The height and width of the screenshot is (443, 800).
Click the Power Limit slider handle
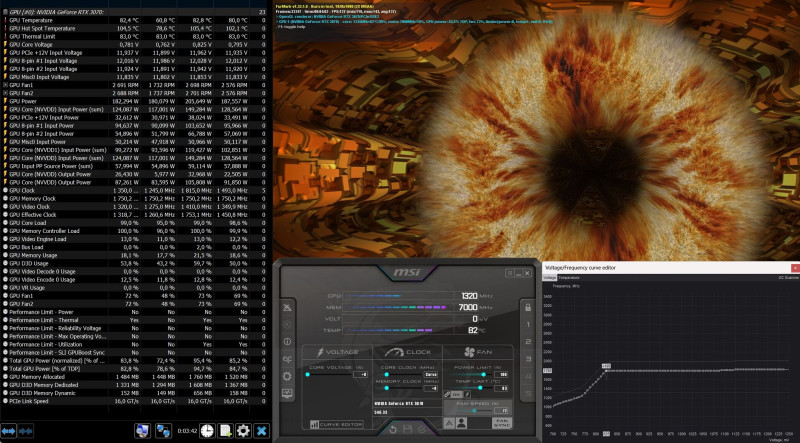[483, 374]
